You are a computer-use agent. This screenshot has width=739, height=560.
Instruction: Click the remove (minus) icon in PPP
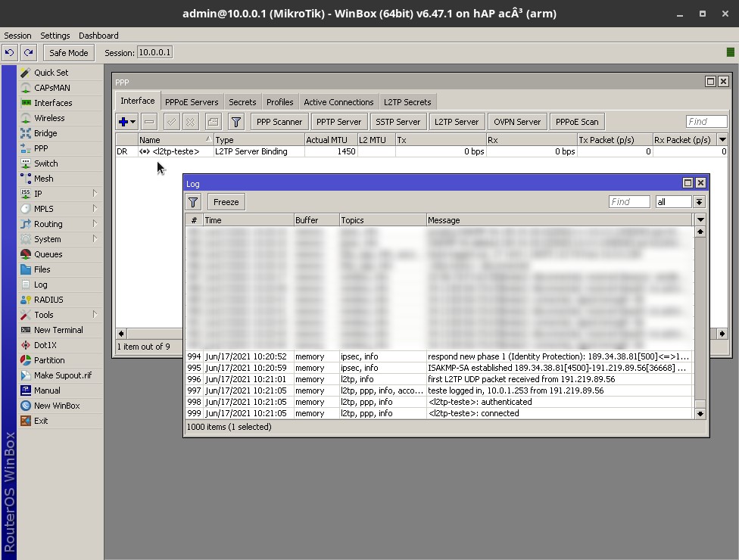click(x=149, y=122)
